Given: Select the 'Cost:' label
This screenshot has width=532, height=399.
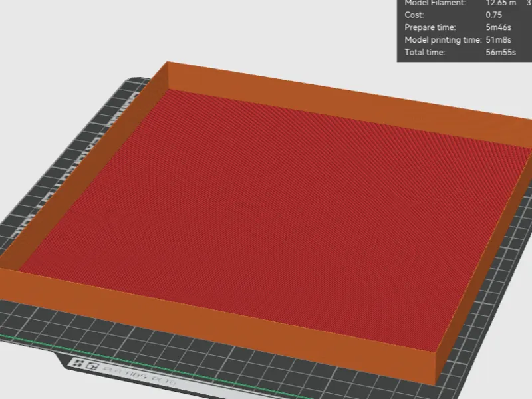Looking at the screenshot, I should [414, 15].
